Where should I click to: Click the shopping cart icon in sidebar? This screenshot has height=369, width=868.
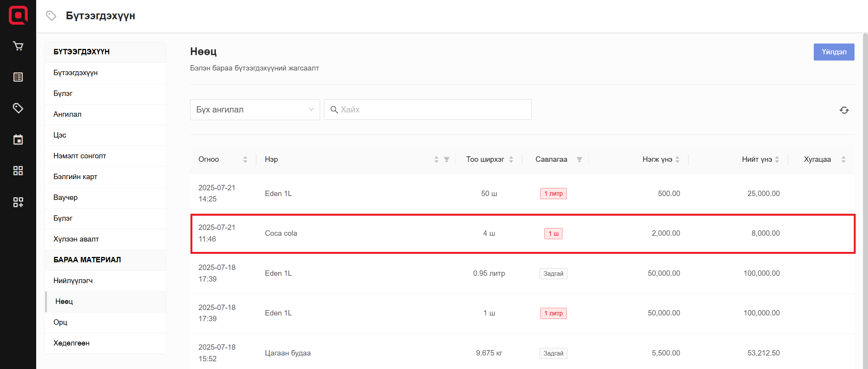18,46
